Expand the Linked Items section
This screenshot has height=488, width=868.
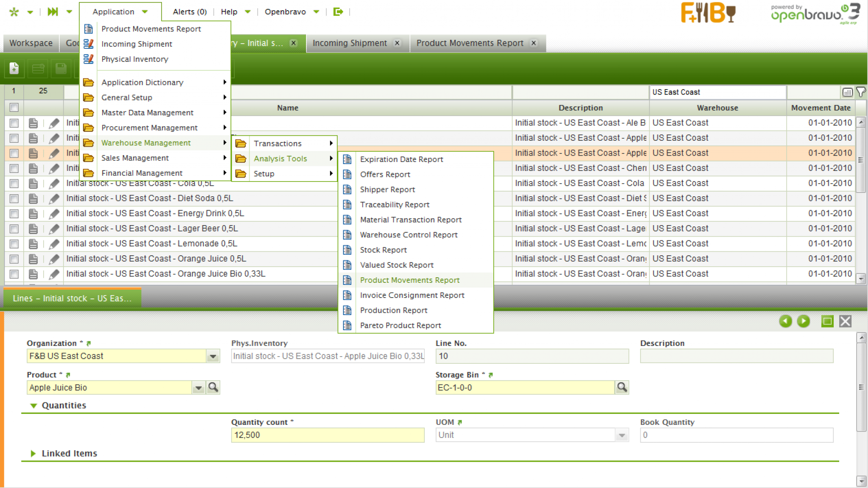33,453
